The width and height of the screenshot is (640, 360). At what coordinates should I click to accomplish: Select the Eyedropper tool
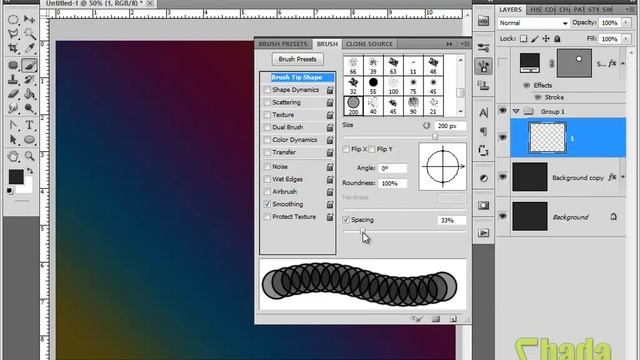29,48
